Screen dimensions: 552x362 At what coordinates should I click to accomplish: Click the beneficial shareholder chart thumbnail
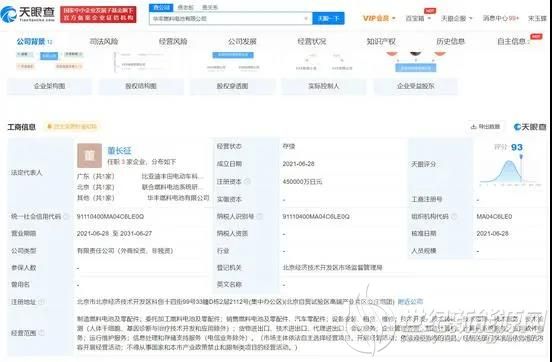pyautogui.click(x=415, y=62)
